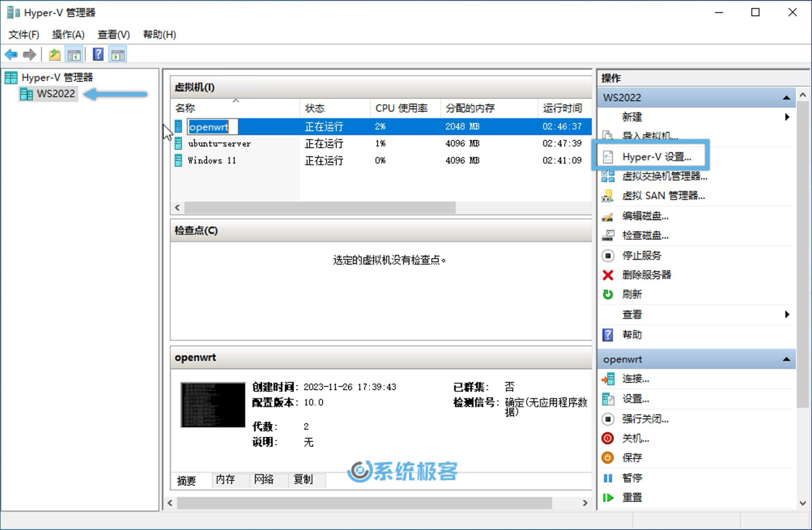
Task: Open the 查看(V) menu
Action: tap(114, 34)
